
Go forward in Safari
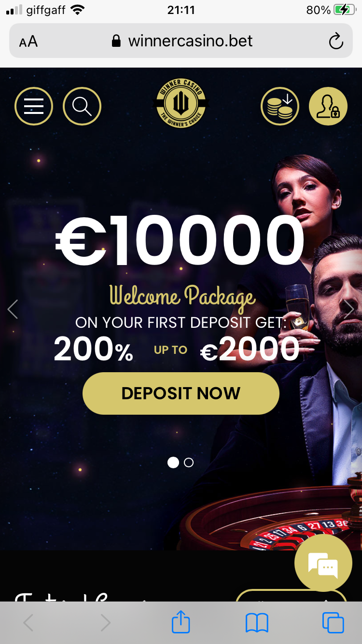point(105,623)
